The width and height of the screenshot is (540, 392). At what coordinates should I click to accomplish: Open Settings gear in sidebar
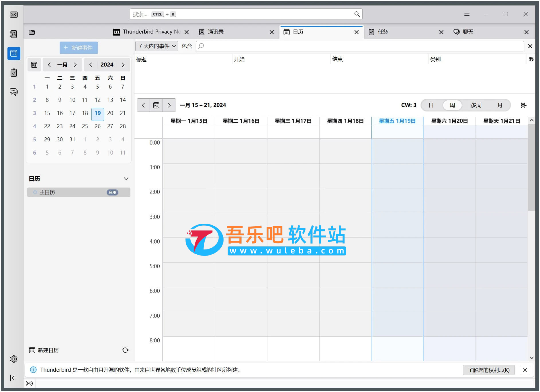click(14, 359)
